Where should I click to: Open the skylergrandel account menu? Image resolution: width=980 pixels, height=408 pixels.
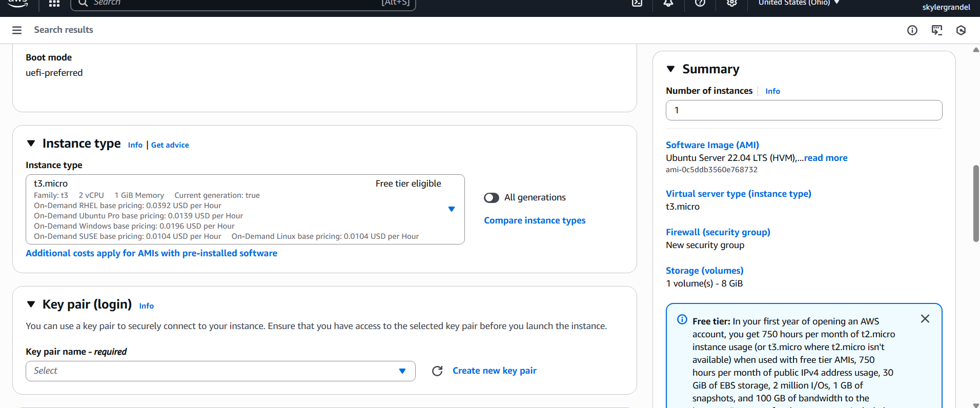pyautogui.click(x=946, y=7)
